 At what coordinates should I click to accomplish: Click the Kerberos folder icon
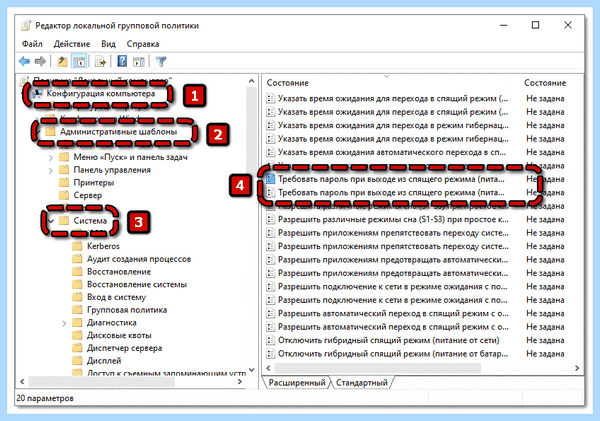pyautogui.click(x=77, y=246)
